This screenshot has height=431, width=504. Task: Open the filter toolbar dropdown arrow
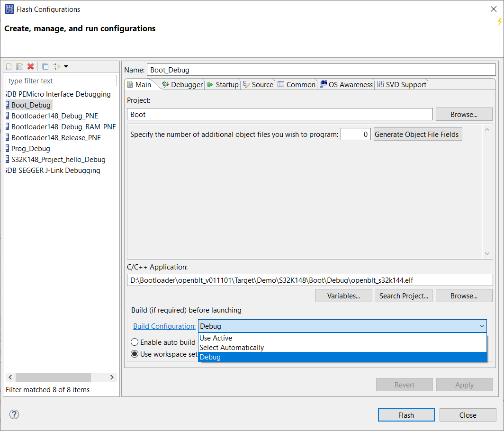click(x=66, y=67)
